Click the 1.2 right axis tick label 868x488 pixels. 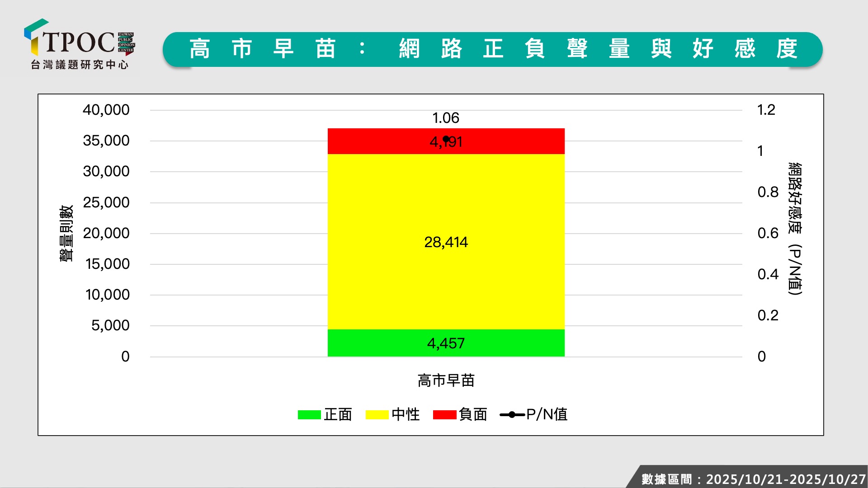coord(766,110)
